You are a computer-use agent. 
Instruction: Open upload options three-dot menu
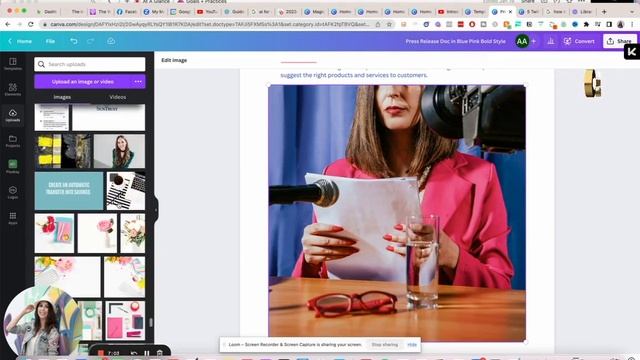pos(138,82)
